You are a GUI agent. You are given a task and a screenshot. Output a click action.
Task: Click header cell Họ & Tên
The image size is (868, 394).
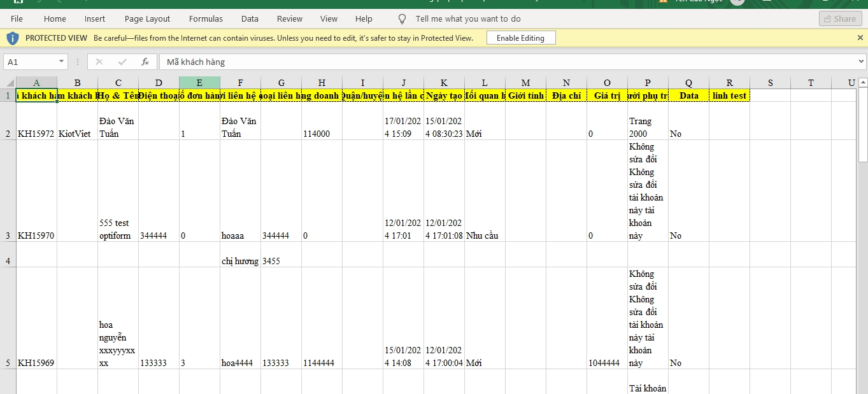[x=118, y=95]
